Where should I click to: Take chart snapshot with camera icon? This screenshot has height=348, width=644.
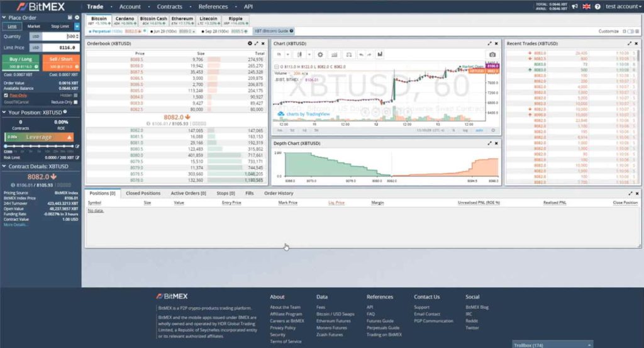492,55
